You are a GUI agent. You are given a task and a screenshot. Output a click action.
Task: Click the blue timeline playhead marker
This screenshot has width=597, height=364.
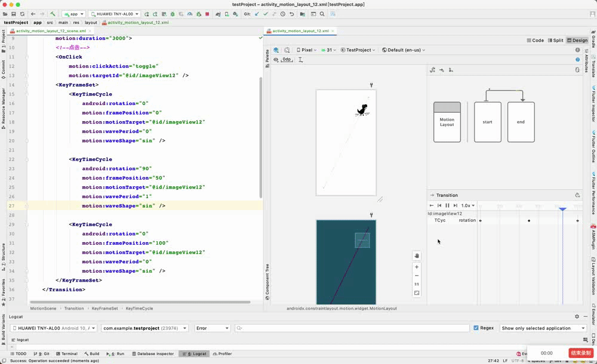point(562,209)
